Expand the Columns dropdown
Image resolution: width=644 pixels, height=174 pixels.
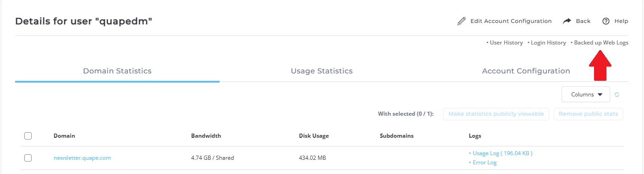(x=586, y=95)
